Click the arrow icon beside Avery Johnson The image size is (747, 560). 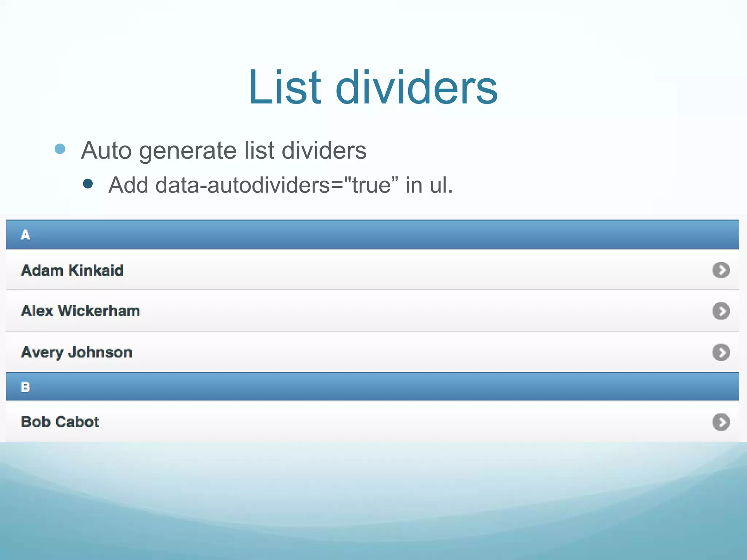(721, 352)
